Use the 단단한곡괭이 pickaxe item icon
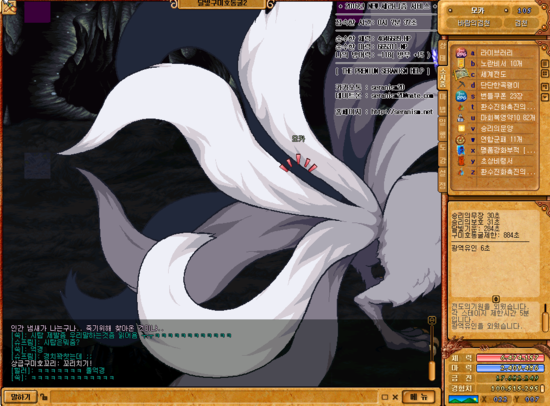This screenshot has height=406, width=550. (461, 85)
